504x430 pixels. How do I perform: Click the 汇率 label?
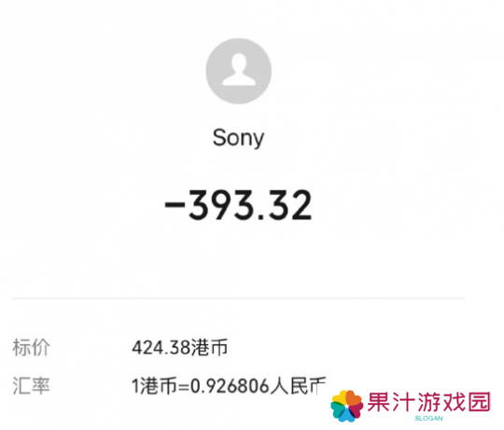click(31, 385)
